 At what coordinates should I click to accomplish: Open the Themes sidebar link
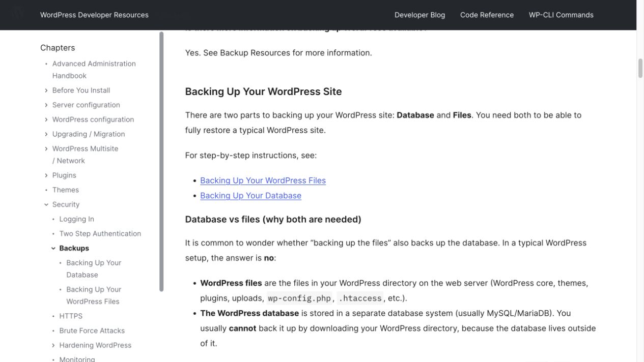pyautogui.click(x=66, y=190)
